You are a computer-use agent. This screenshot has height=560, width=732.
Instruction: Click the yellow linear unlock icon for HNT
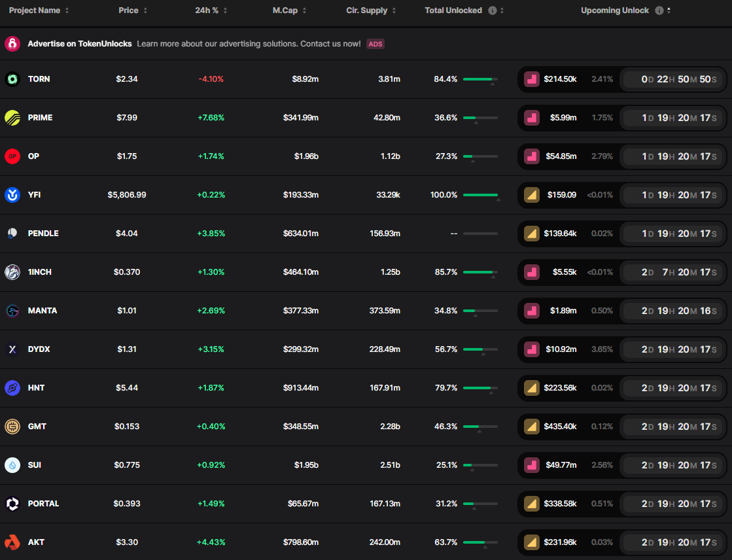click(532, 388)
